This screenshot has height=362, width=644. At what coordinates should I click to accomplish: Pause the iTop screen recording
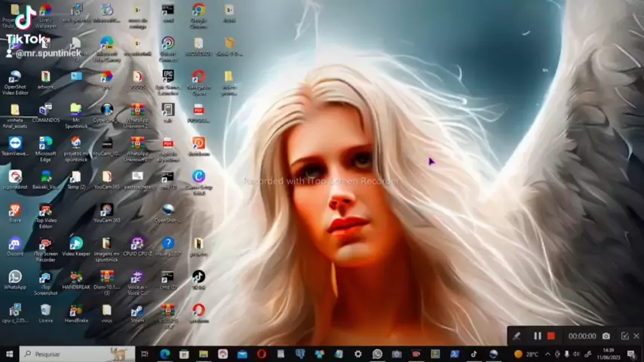pyautogui.click(x=537, y=336)
